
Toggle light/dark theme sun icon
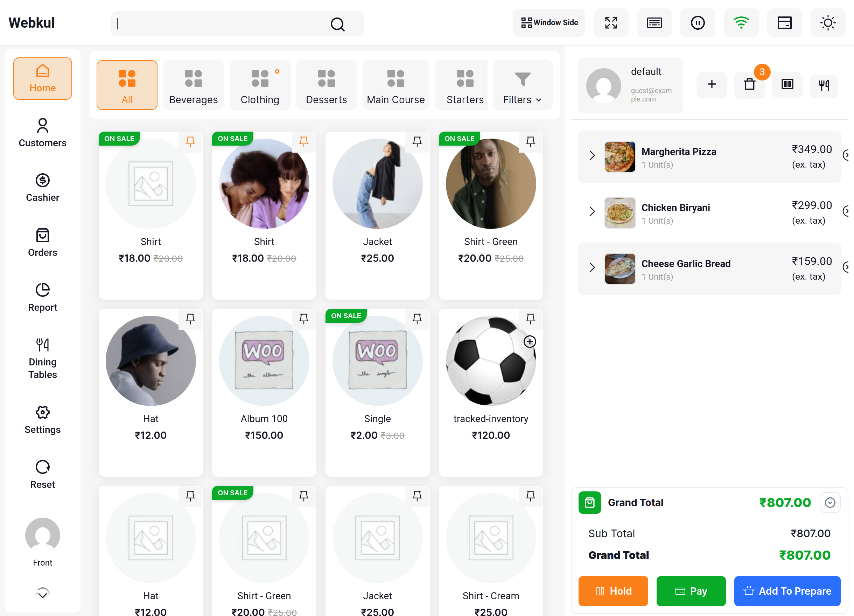pos(828,23)
